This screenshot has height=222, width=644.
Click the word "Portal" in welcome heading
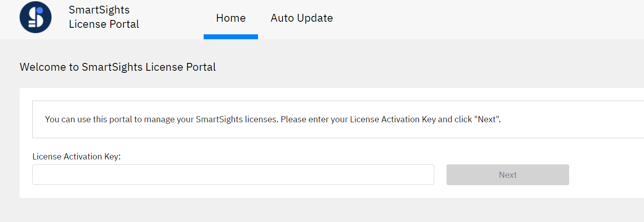coord(201,67)
